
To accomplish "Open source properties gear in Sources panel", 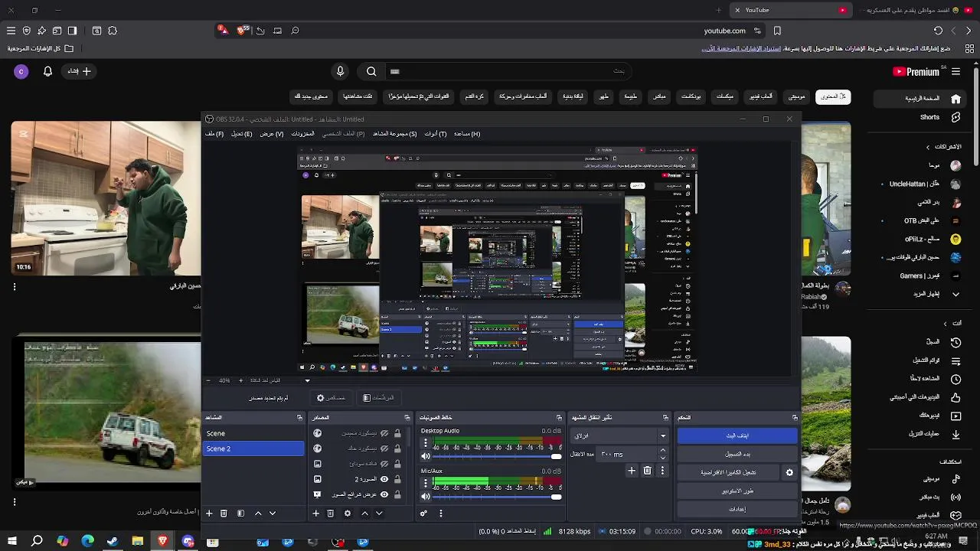I will [x=347, y=514].
